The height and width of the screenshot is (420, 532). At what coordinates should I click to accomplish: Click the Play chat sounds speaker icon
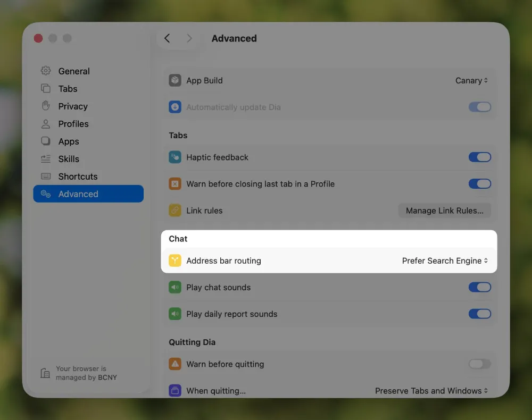point(174,287)
